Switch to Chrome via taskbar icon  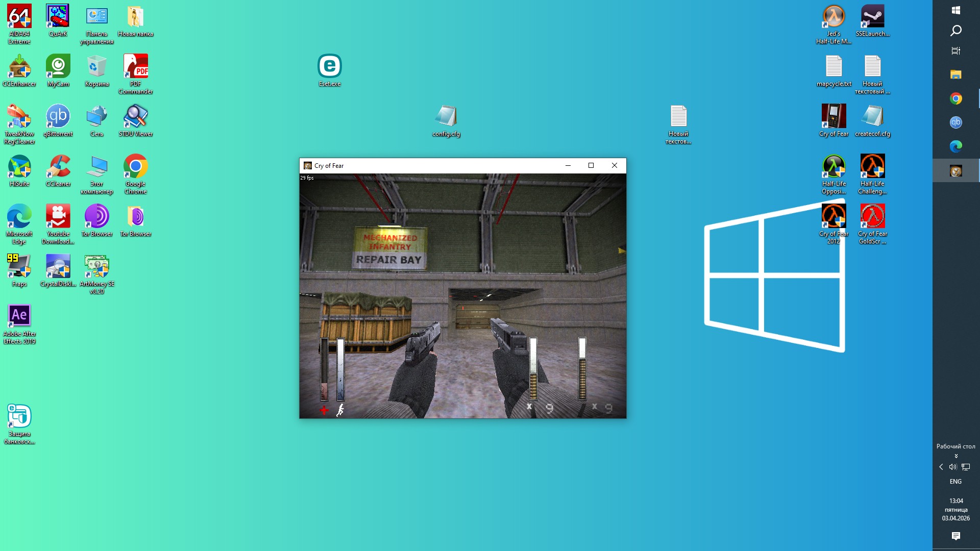click(x=956, y=98)
